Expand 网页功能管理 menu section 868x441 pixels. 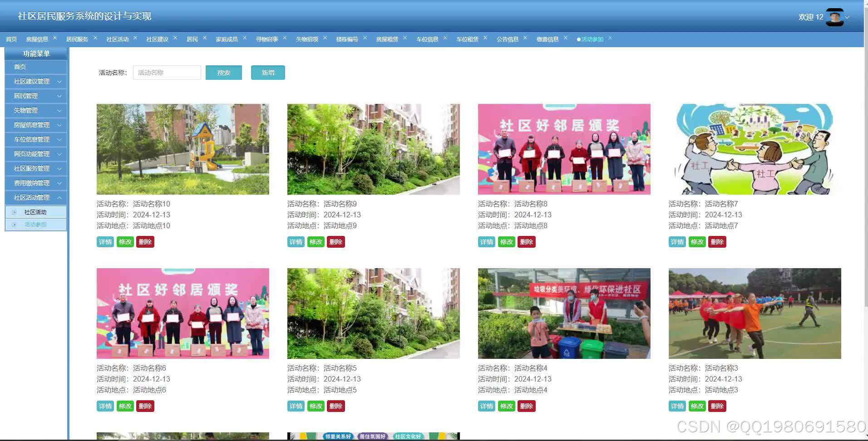(x=36, y=154)
